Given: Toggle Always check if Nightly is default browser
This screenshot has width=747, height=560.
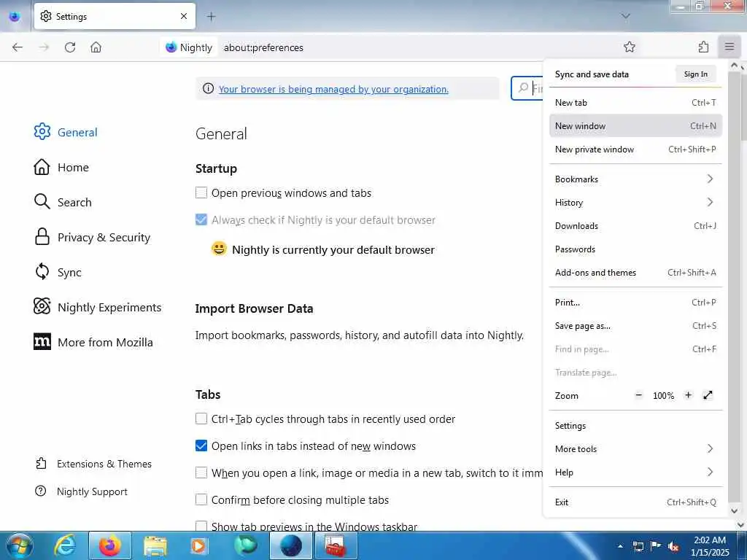Looking at the screenshot, I should (201, 219).
